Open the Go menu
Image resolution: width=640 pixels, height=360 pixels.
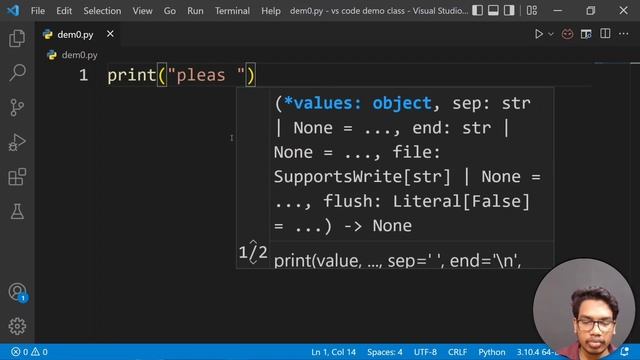tap(170, 11)
